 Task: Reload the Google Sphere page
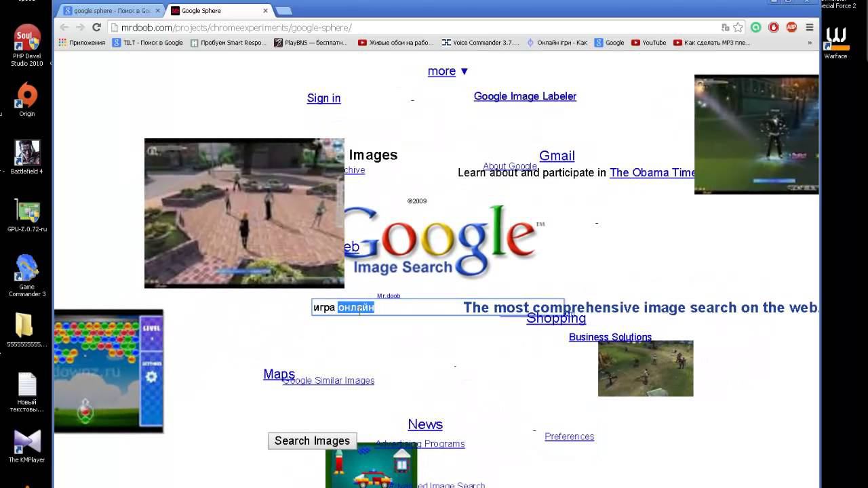click(96, 28)
